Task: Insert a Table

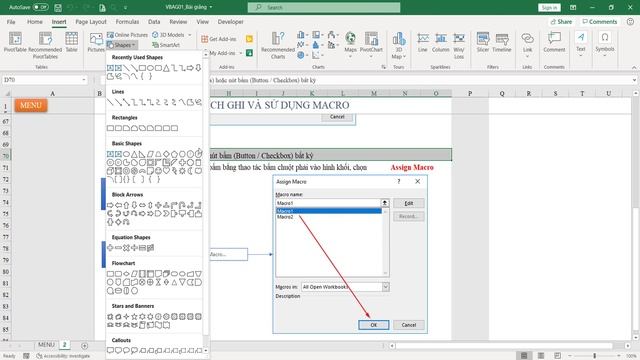Action: (x=71, y=42)
